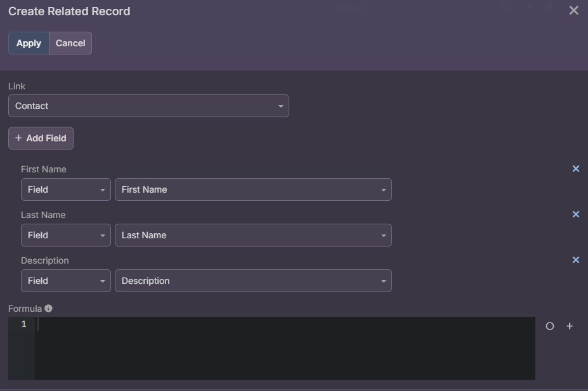Open the Link dropdown showing Contact
This screenshot has height=391, width=588.
(148, 106)
